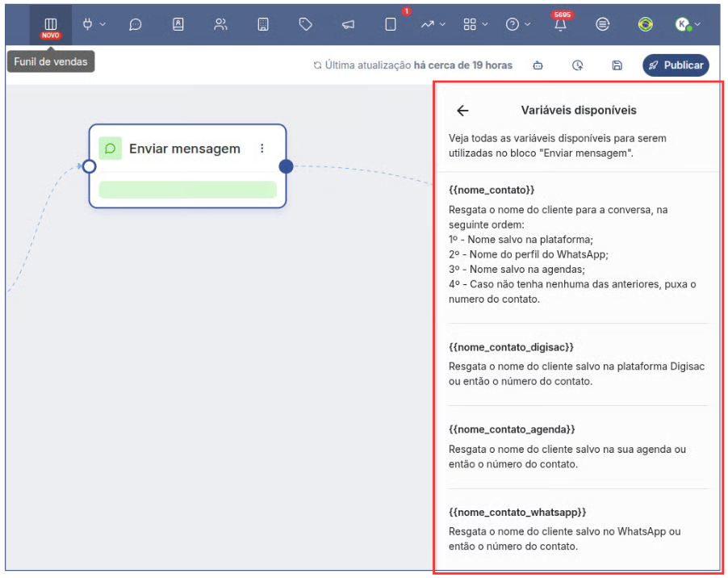The image size is (728, 578).
Task: Open the contacts book icon
Action: [178, 24]
